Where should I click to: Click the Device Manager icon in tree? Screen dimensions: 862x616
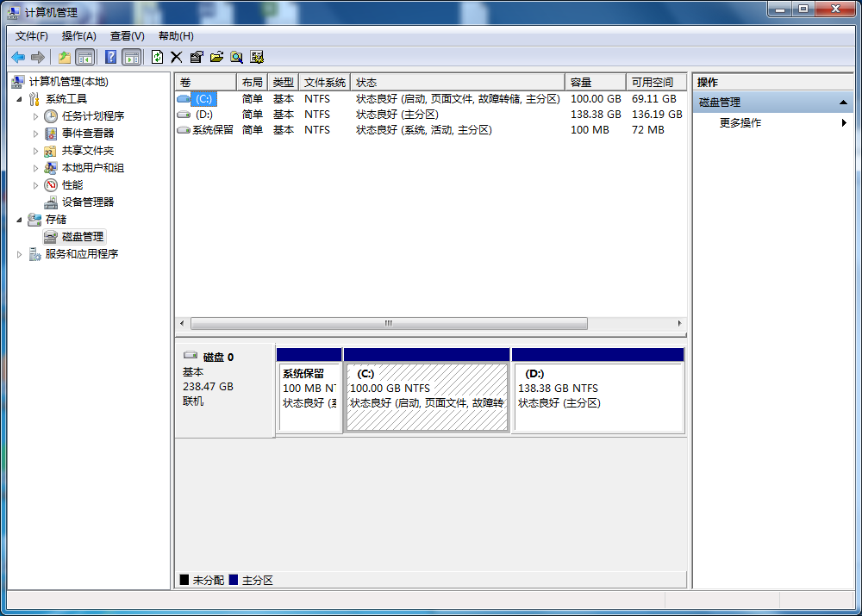[x=51, y=202]
